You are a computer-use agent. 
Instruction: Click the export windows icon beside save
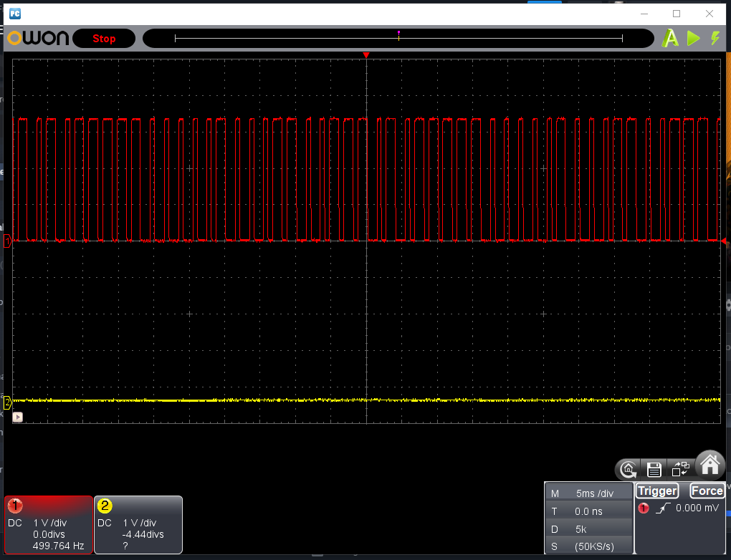pos(681,468)
